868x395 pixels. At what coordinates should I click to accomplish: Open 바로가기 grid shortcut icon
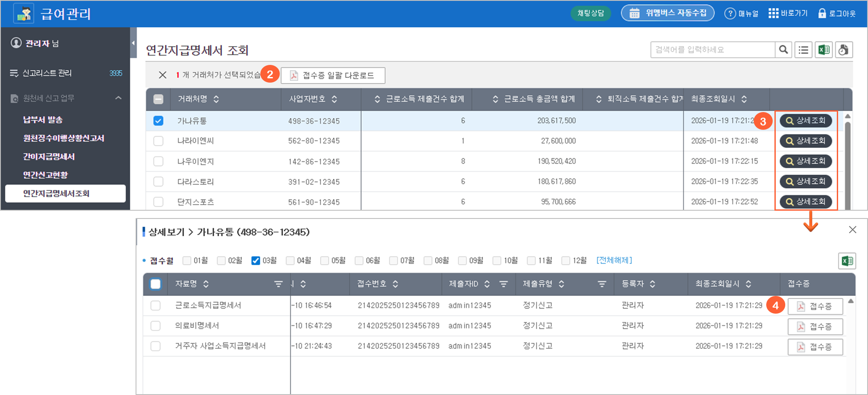[x=774, y=13]
